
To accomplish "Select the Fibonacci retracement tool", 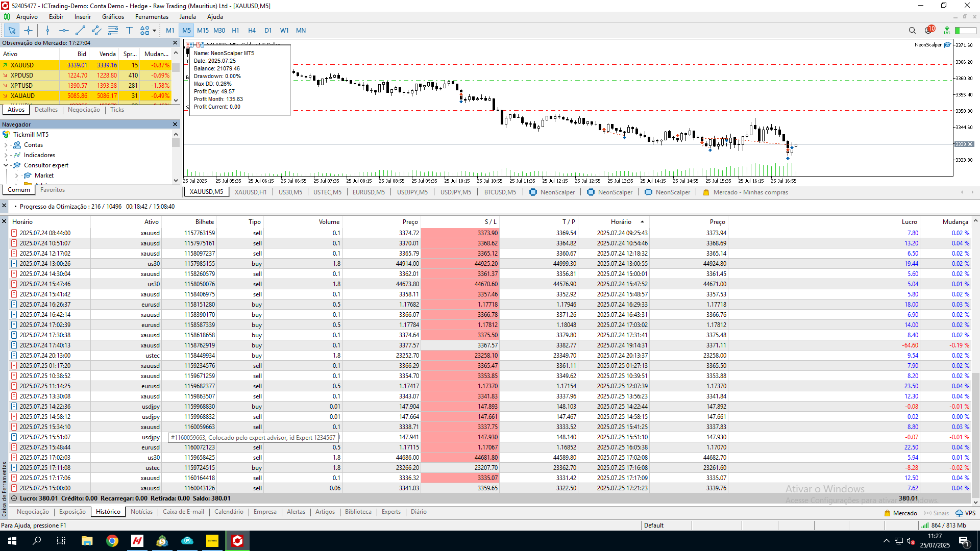I will (113, 31).
